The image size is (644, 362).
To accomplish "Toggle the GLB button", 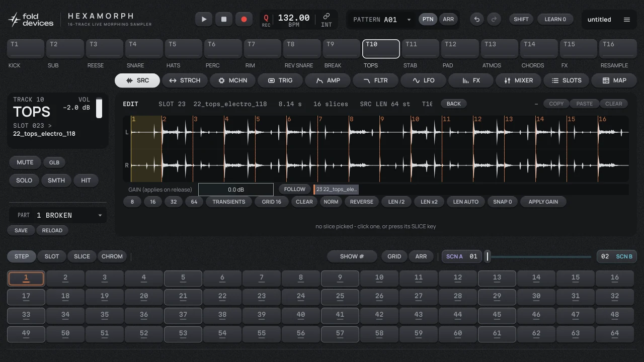I will pos(54,162).
